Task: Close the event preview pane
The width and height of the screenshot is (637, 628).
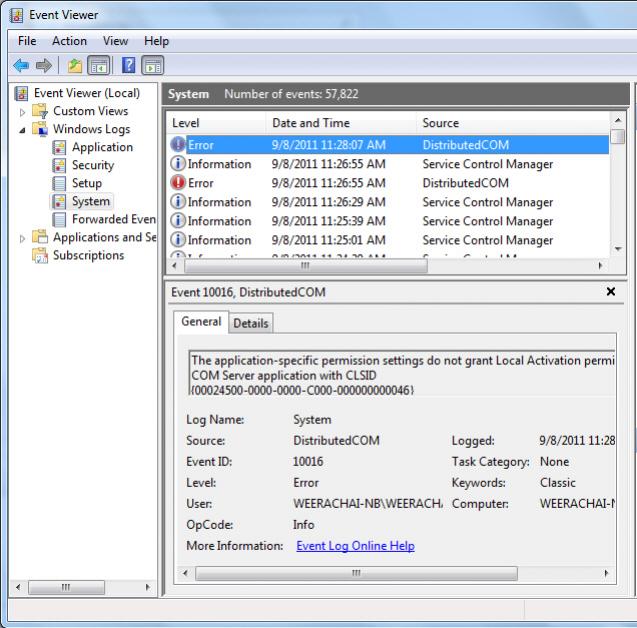Action: (610, 291)
